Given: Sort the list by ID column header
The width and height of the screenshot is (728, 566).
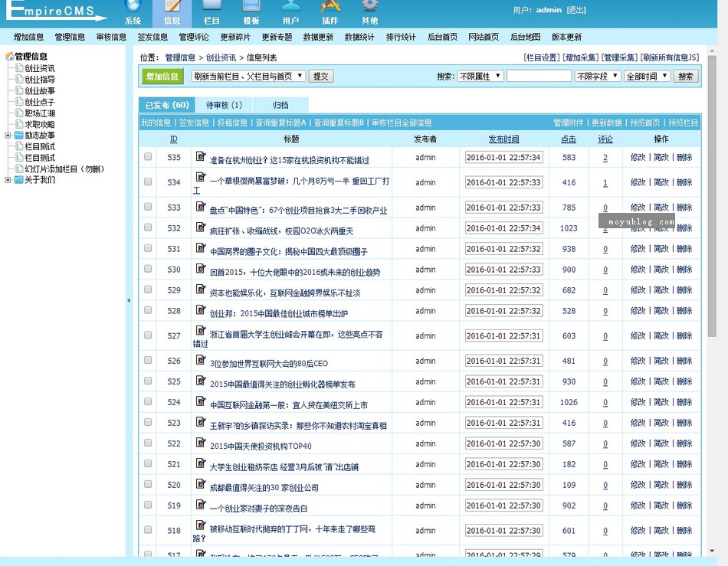Looking at the screenshot, I should coord(174,139).
